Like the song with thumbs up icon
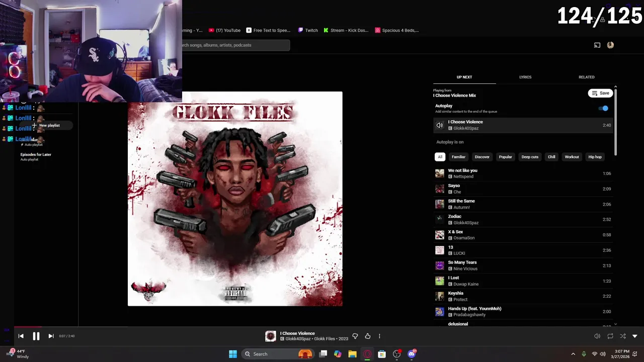The height and width of the screenshot is (362, 644). click(x=368, y=336)
